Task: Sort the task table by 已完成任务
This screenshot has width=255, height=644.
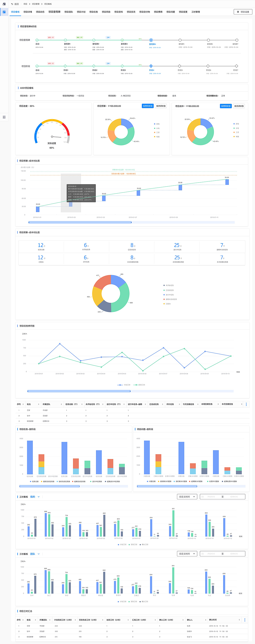Action: click(163, 404)
